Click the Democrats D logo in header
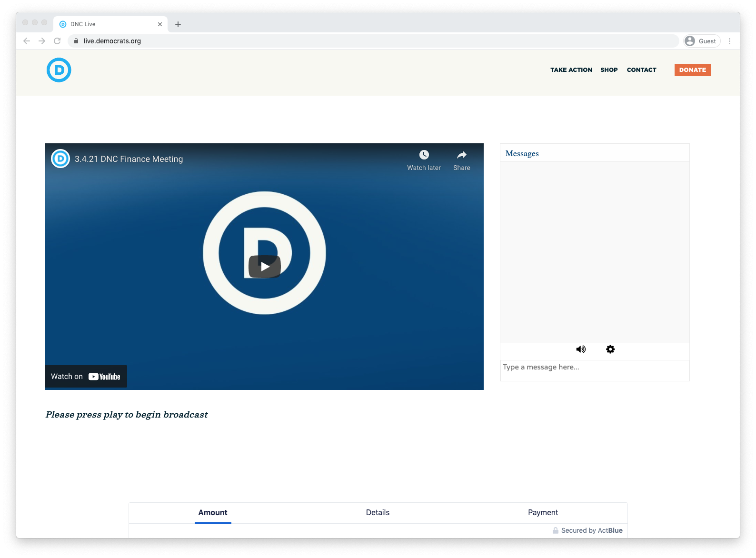 pos(59,70)
